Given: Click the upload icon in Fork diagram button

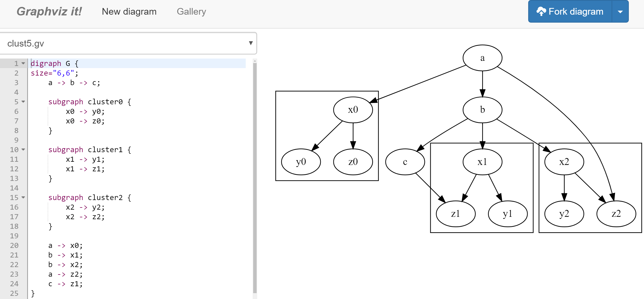Looking at the screenshot, I should [x=542, y=11].
